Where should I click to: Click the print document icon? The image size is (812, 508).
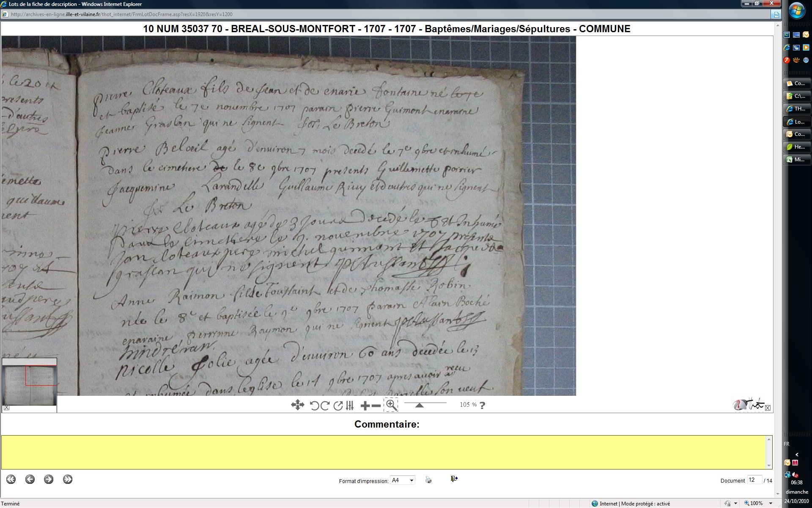(x=428, y=480)
